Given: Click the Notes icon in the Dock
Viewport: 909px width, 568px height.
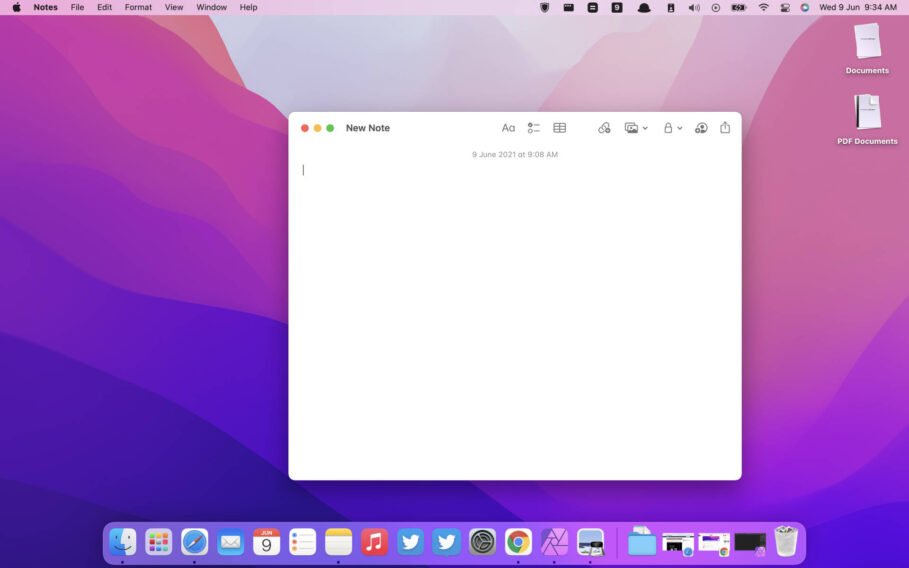Looking at the screenshot, I should [x=338, y=542].
